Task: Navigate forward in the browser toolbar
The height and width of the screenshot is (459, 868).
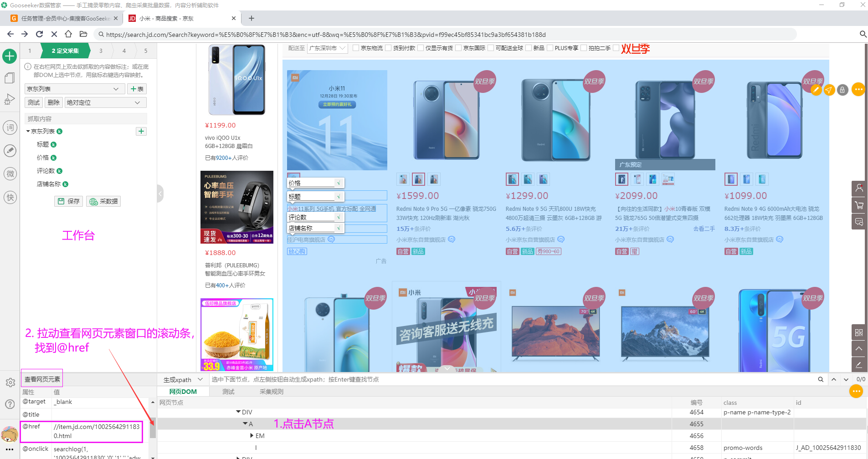Action: click(x=25, y=34)
